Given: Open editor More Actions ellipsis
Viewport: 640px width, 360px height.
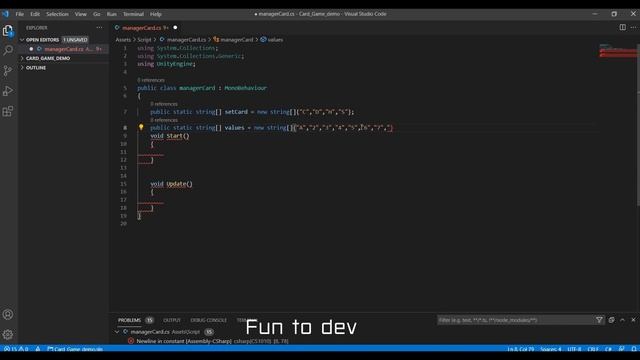Looking at the screenshot, I should tap(633, 27).
